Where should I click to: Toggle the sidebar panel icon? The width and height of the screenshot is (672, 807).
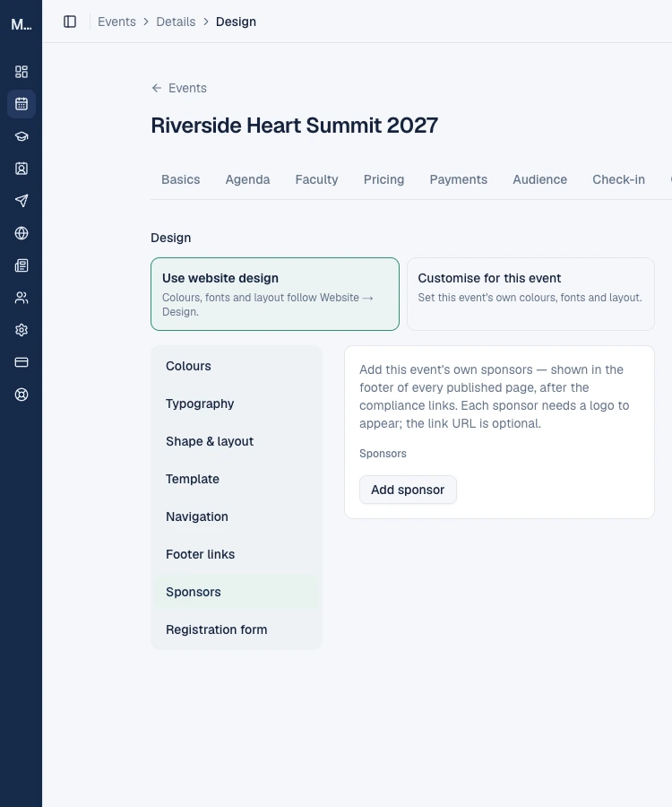70,22
